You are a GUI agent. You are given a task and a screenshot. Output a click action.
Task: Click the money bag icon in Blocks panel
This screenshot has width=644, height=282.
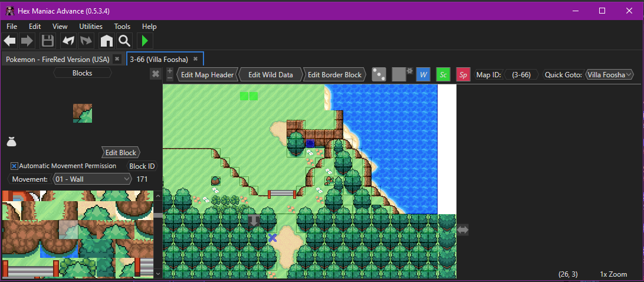[11, 142]
